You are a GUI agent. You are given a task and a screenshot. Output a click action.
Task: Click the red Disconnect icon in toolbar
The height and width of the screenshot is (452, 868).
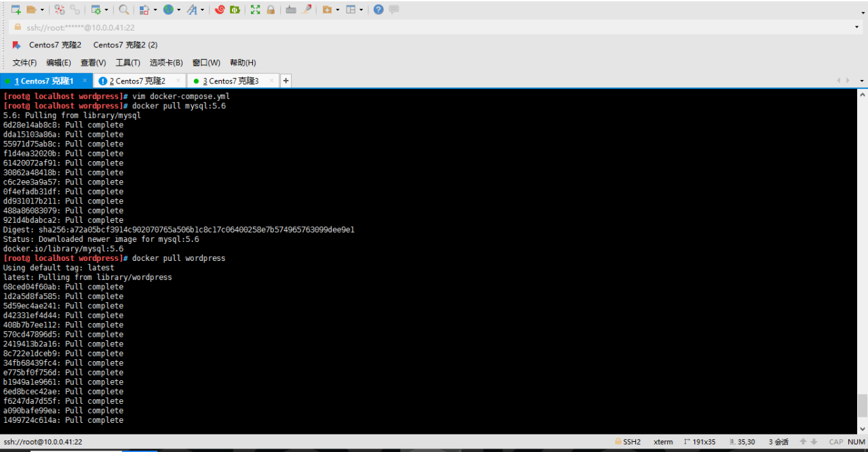60,9
